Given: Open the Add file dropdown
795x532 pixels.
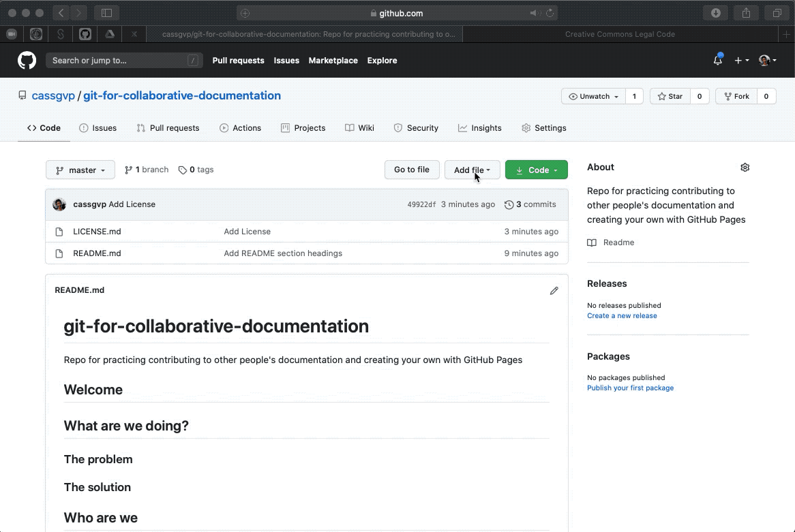Looking at the screenshot, I should (x=472, y=170).
